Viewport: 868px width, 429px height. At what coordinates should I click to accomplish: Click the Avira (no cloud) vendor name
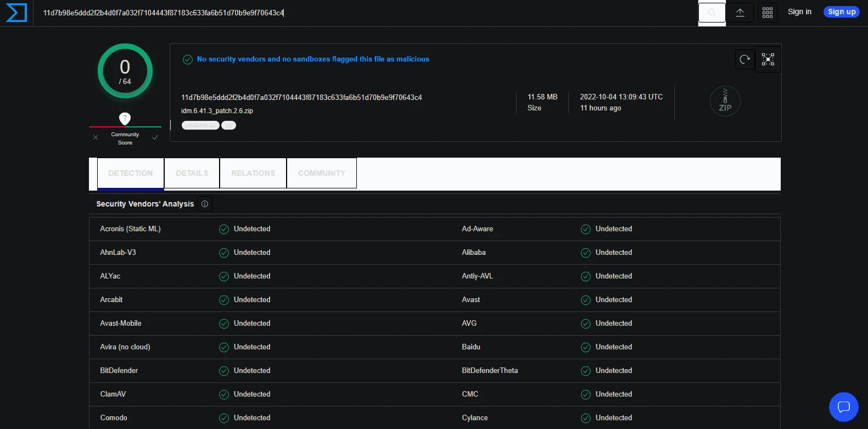tap(125, 347)
